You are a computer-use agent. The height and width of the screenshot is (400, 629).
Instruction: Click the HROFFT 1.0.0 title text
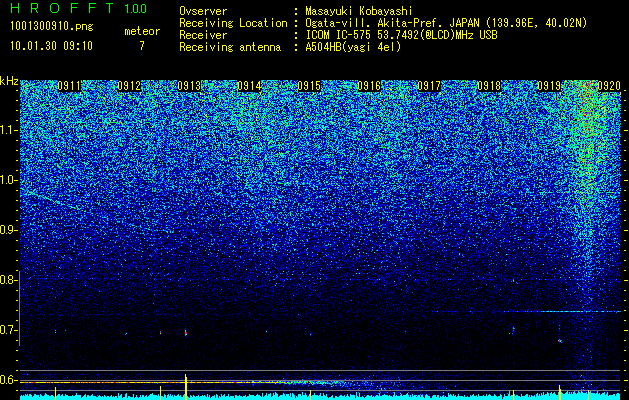pos(79,8)
